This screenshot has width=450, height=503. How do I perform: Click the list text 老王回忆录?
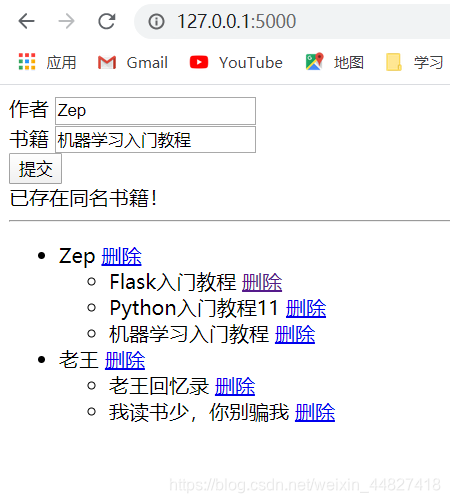(159, 386)
